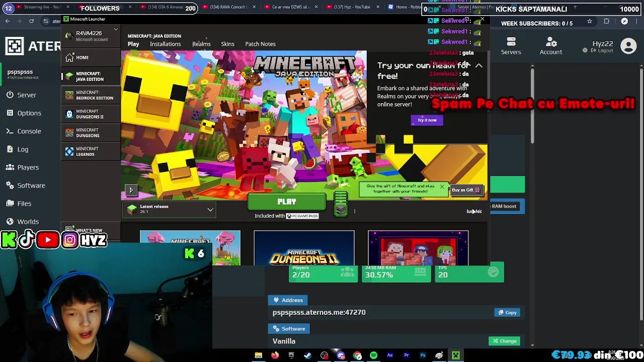The image size is (644, 362).
Task: Switch to the Realms tab
Action: tap(201, 44)
